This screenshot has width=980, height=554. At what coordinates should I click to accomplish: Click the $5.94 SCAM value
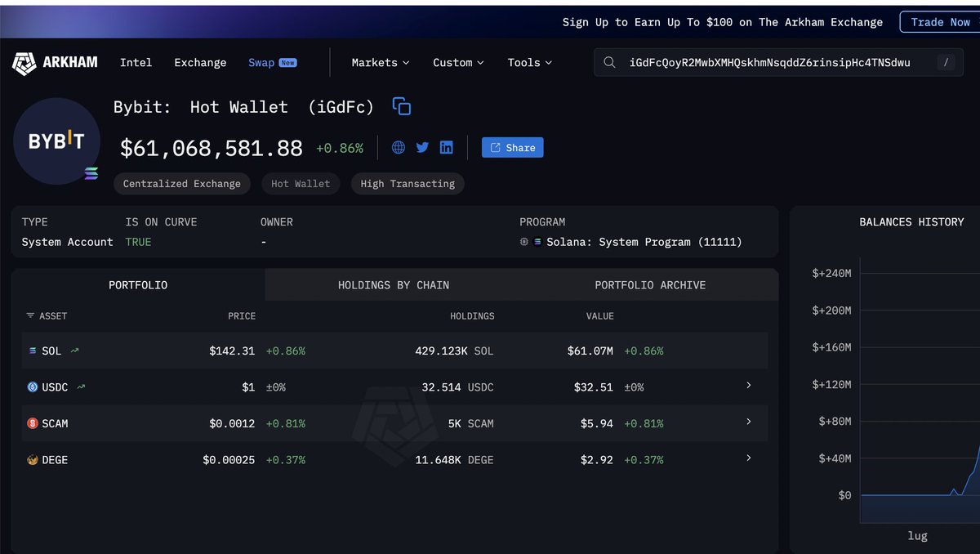coord(597,423)
